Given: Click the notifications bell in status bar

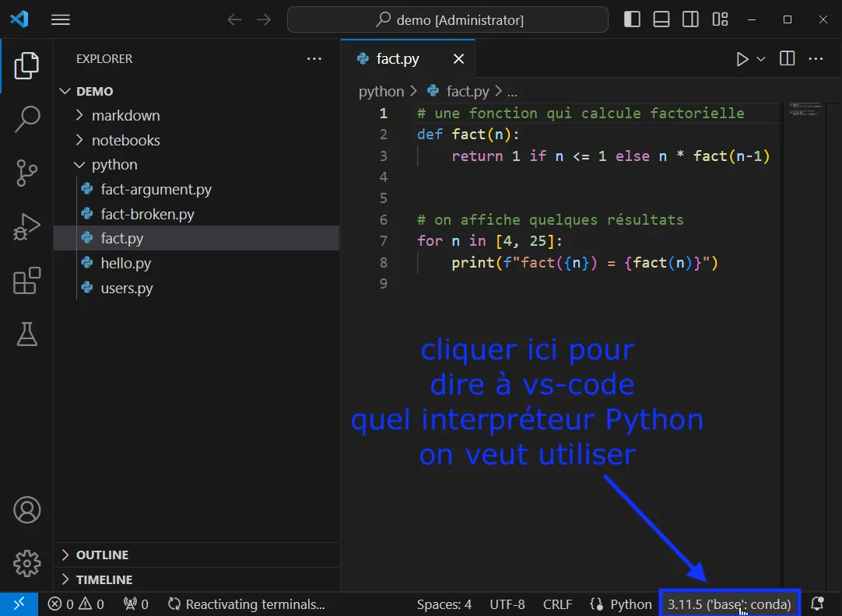Looking at the screenshot, I should (816, 604).
